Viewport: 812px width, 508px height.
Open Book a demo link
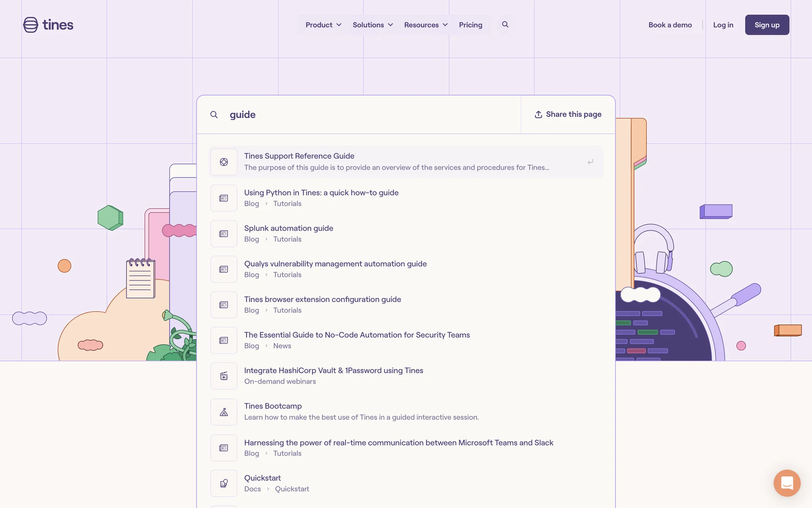(x=670, y=25)
